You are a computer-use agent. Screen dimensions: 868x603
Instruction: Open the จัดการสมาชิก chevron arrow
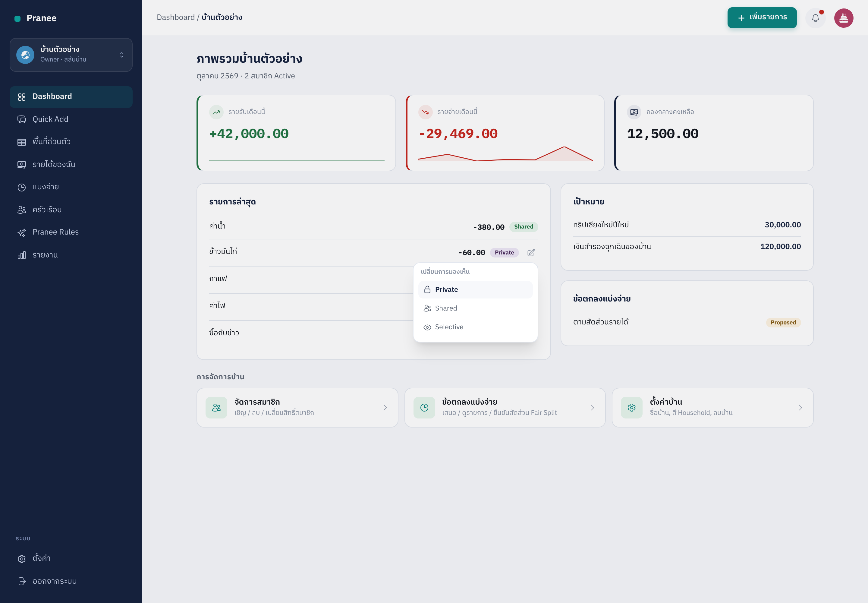(385, 407)
